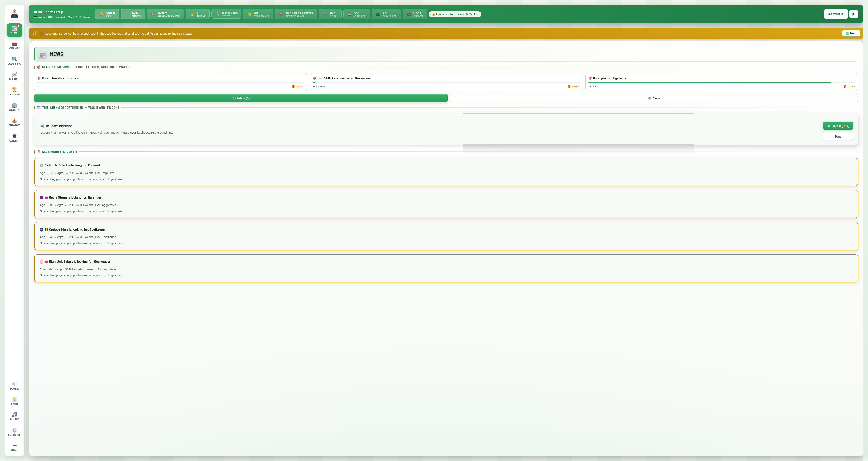Click the 101K € reward on prestige objective
Viewport: 868px width, 461px height.
pyautogui.click(x=849, y=87)
